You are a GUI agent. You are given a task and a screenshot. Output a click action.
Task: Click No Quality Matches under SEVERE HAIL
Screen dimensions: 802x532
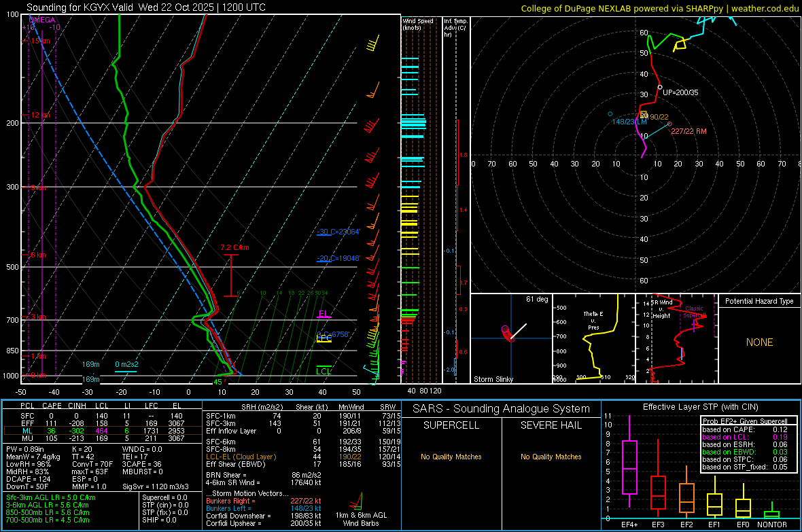pos(551,457)
